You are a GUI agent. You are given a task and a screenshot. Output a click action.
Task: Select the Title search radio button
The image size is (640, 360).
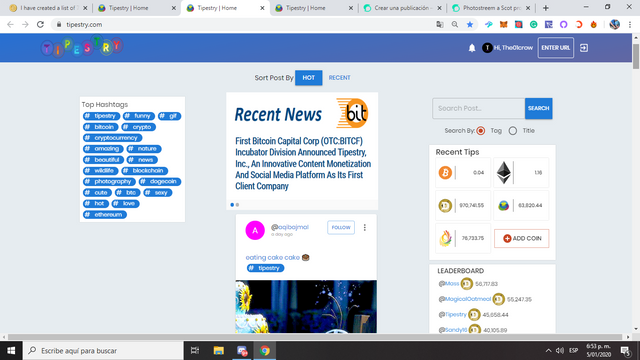(x=513, y=131)
